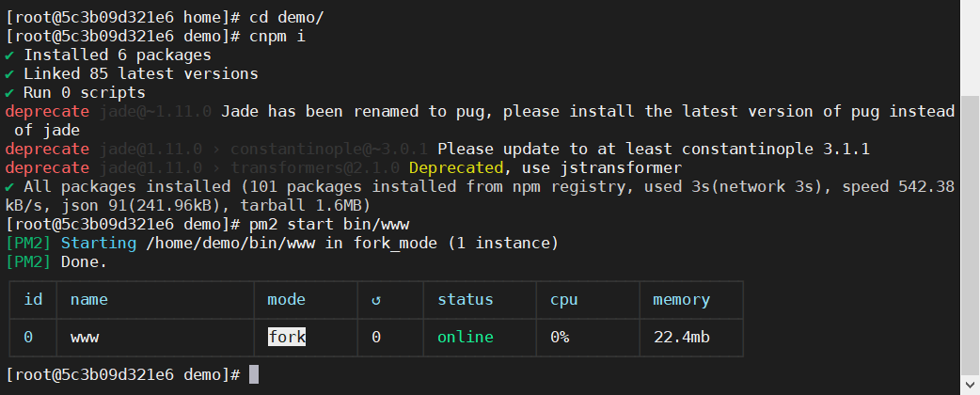Viewport: 980px width, 395px height.
Task: Click the highlighted 'fork' mode cell
Action: click(x=287, y=337)
